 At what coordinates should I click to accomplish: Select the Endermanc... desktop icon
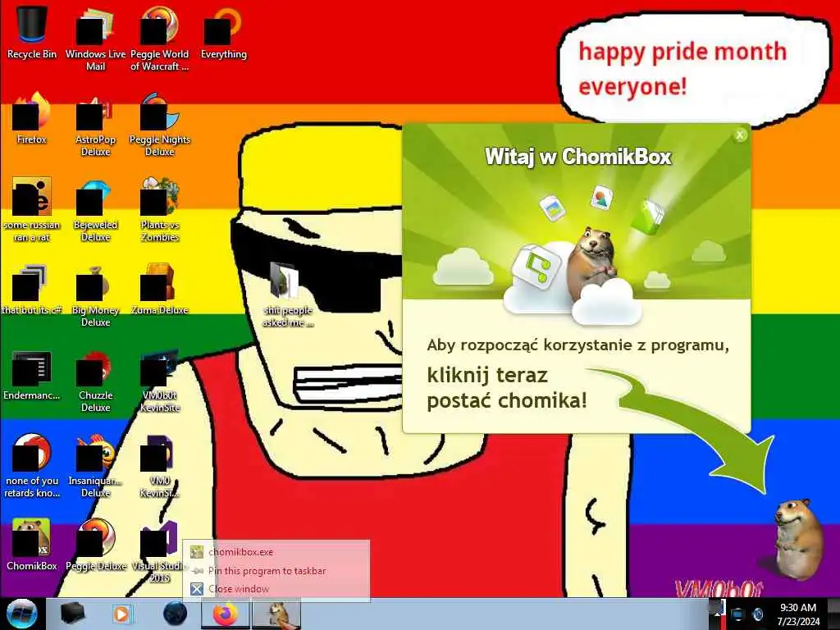click(x=32, y=375)
